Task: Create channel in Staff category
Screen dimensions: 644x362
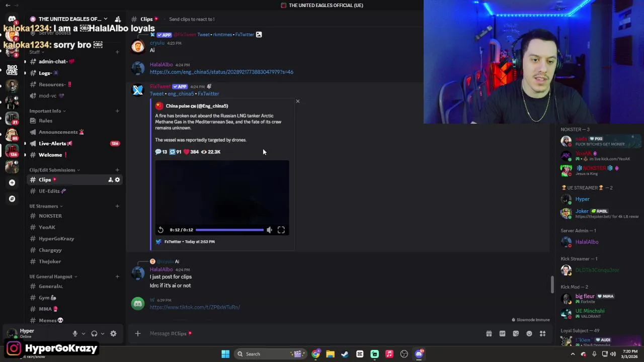Action: click(117, 52)
